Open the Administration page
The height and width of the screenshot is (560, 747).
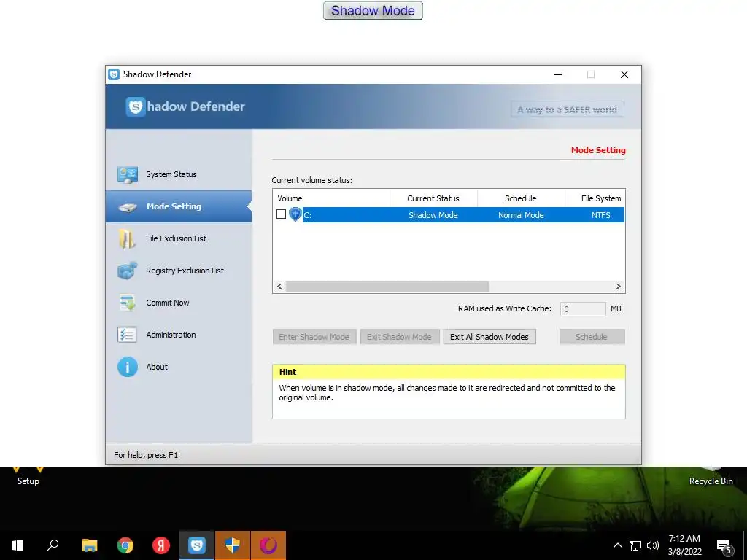coord(179,335)
